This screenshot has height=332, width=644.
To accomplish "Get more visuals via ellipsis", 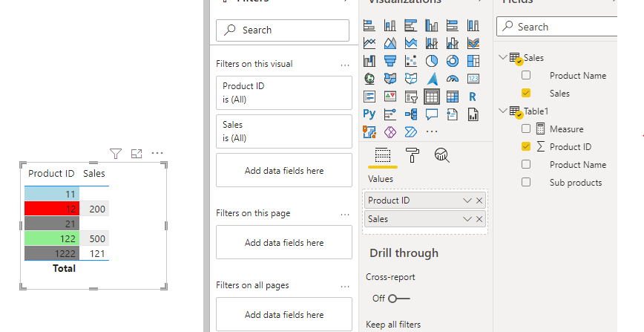I will coord(432,131).
